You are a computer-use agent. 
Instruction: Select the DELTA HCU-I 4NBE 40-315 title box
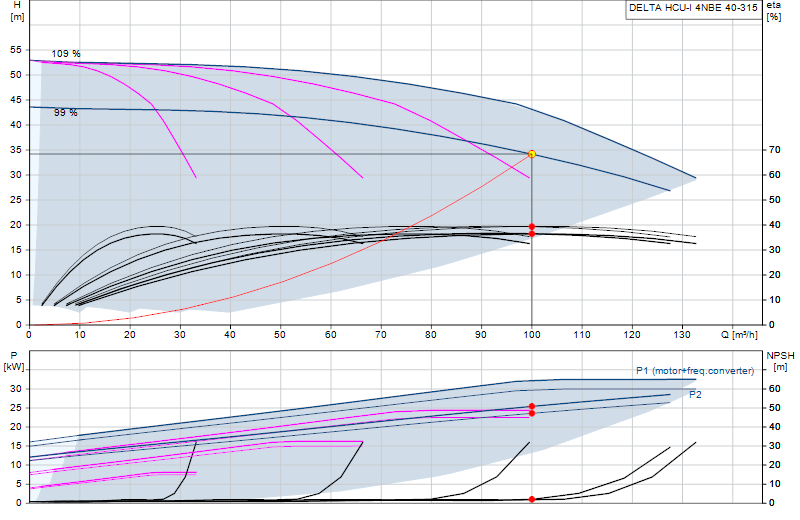pyautogui.click(x=693, y=9)
